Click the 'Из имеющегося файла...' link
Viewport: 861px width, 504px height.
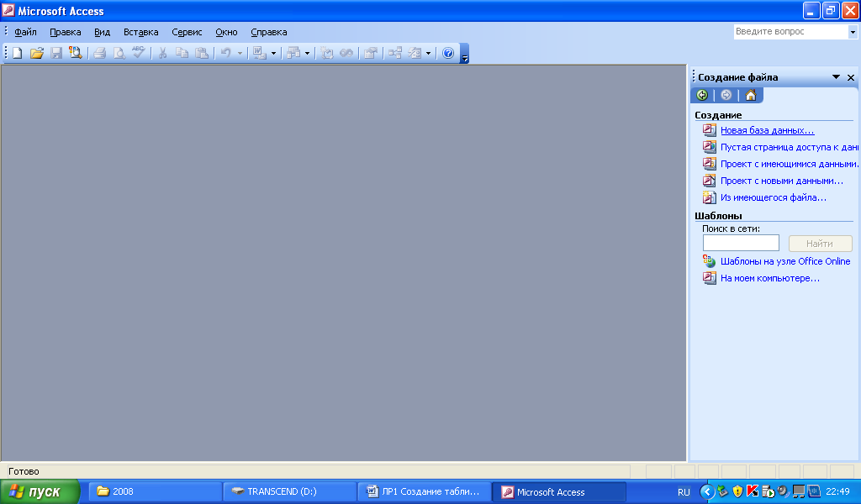(x=774, y=197)
